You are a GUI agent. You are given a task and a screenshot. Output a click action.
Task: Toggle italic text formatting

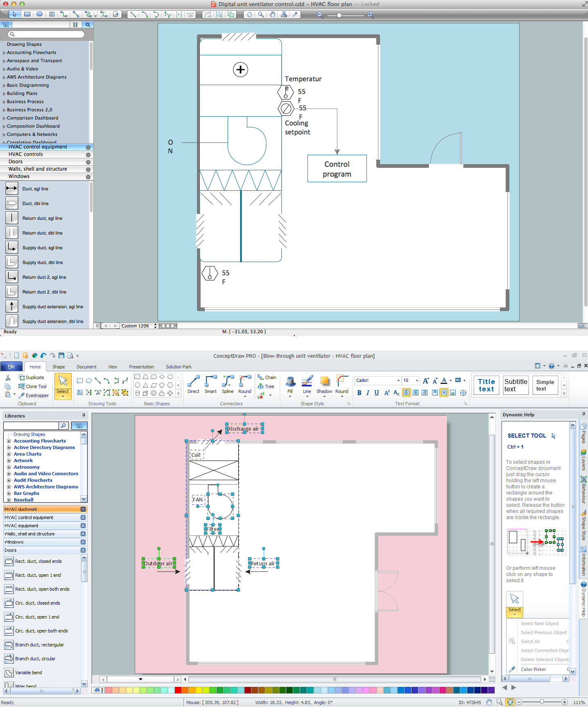(368, 393)
